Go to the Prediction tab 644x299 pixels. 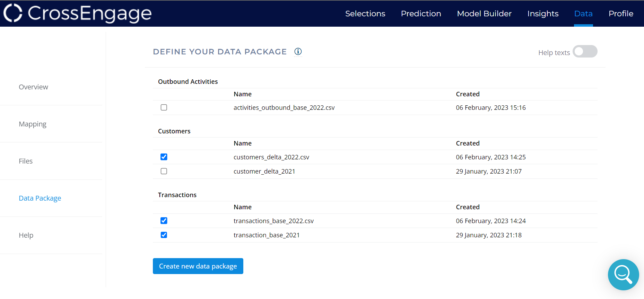pyautogui.click(x=421, y=14)
